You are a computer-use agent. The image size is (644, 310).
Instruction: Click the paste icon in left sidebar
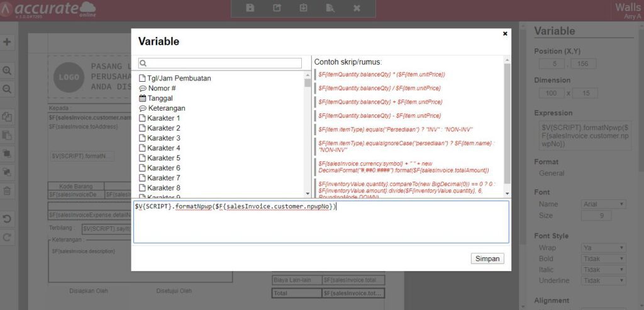pyautogui.click(x=7, y=135)
